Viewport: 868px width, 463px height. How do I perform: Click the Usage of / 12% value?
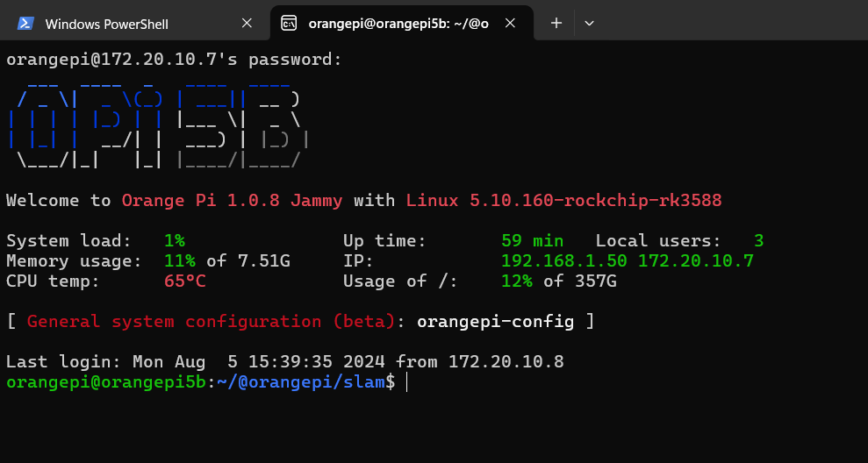point(517,281)
